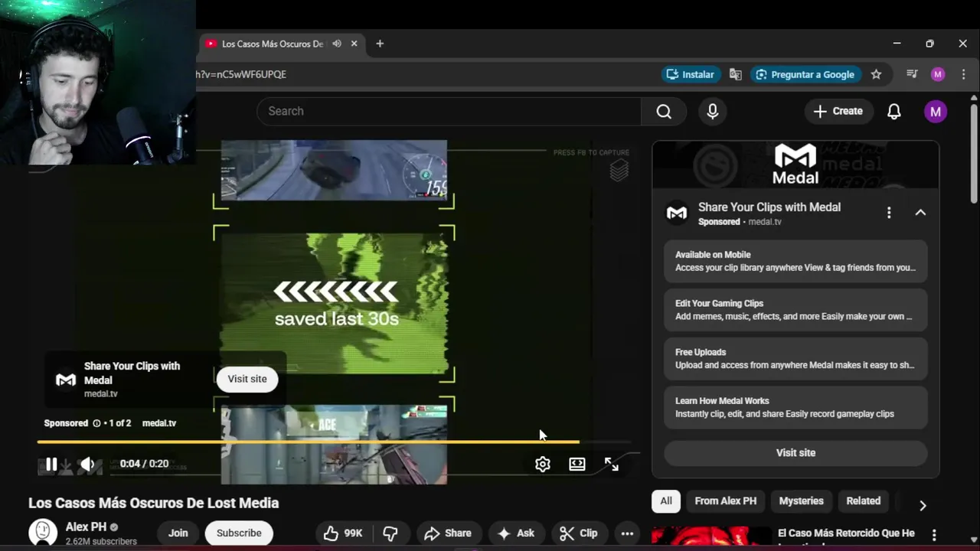Click the ad info icon next to Sponsored
980x551 pixels.
[96, 423]
